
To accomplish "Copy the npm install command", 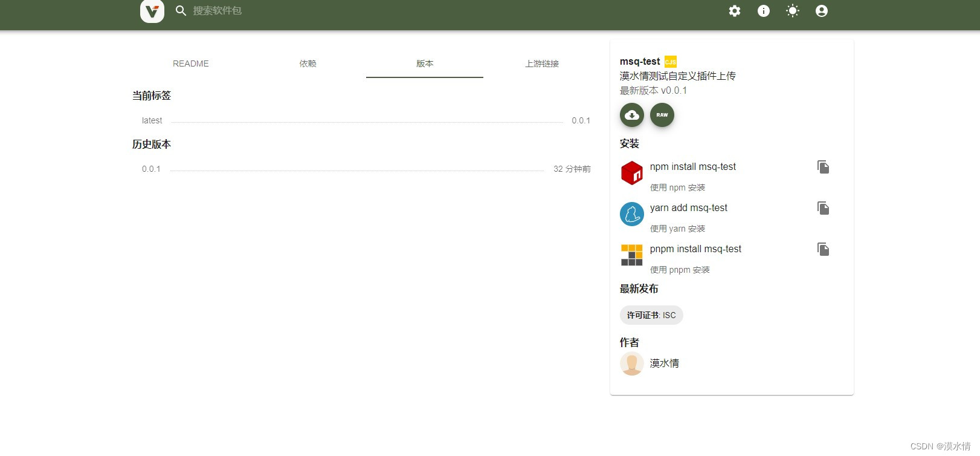I will 823,167.
